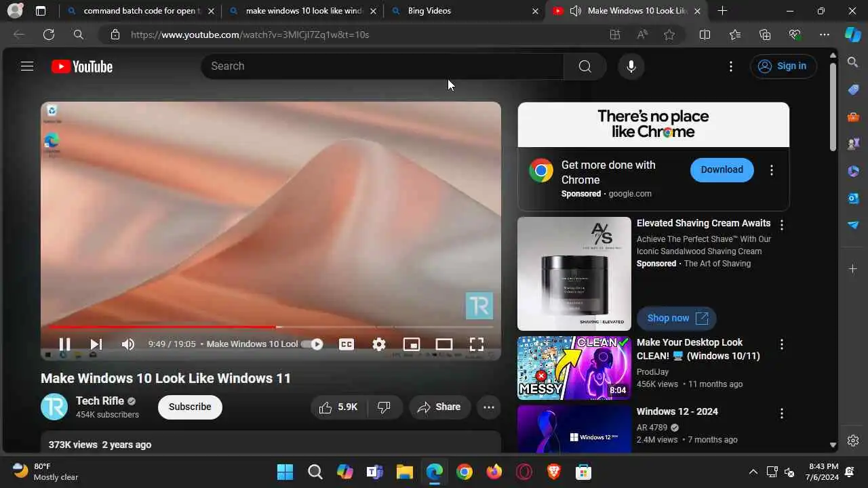Click Shop now on shaving ad
Viewport: 868px width, 488px height.
point(676,318)
